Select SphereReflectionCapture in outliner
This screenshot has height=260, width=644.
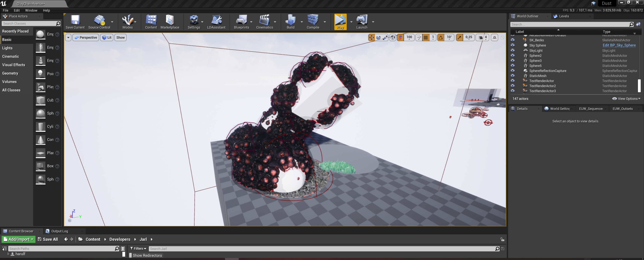pos(548,71)
